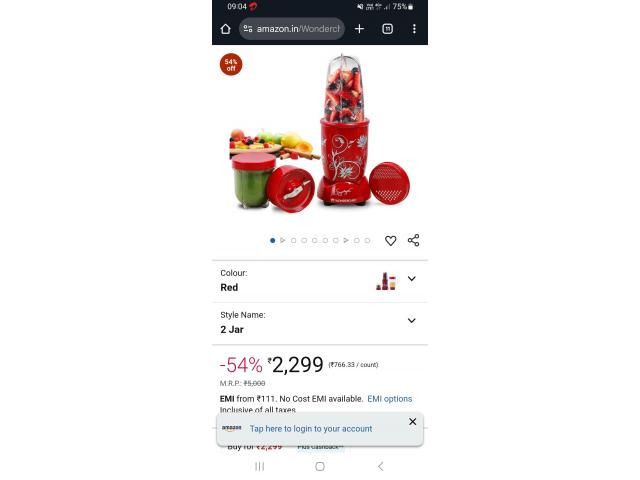Viewport: 640px width, 480px height.
Task: Expand the Colour Red dropdown chevron
Action: (x=412, y=279)
